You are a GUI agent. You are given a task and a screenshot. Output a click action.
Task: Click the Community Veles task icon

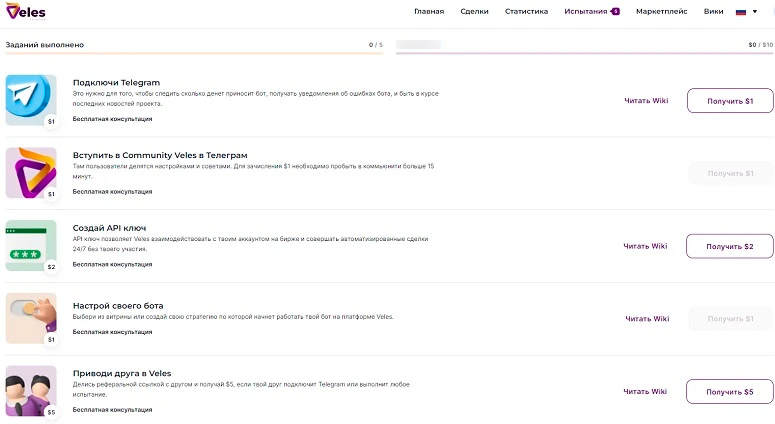point(30,170)
